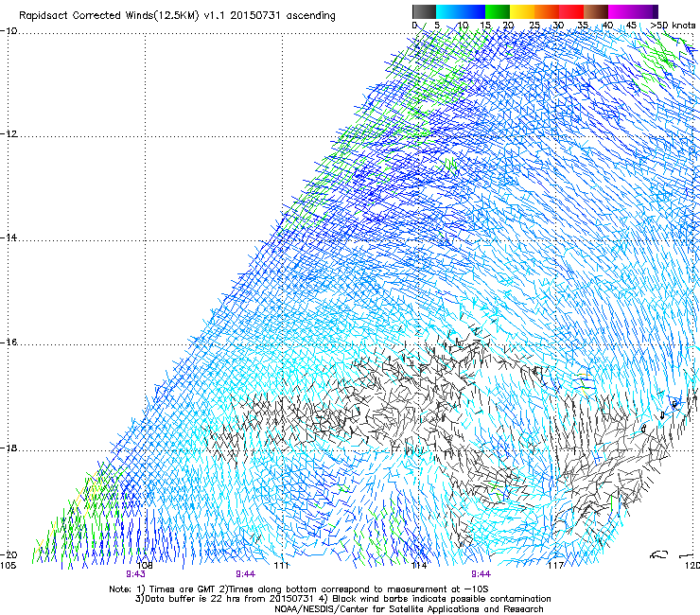The height and width of the screenshot is (615, 700).
Task: Click the longitude label '117'
Action: click(556, 566)
